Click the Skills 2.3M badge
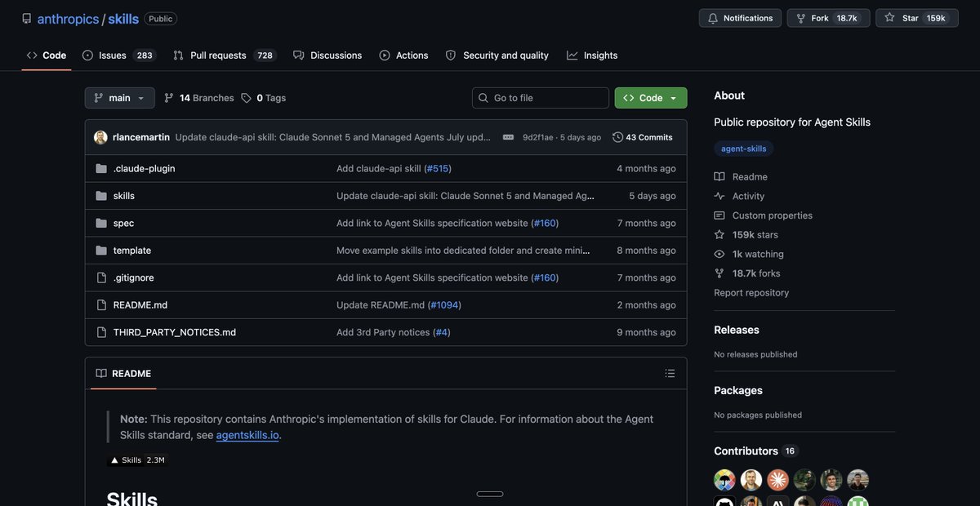 (x=138, y=460)
